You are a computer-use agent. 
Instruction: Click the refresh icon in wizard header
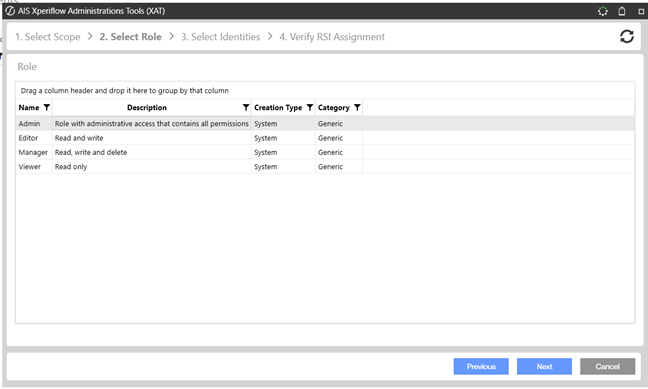coord(627,36)
